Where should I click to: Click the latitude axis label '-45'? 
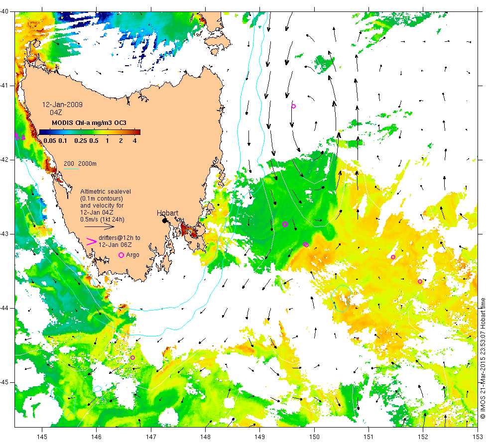[4, 382]
